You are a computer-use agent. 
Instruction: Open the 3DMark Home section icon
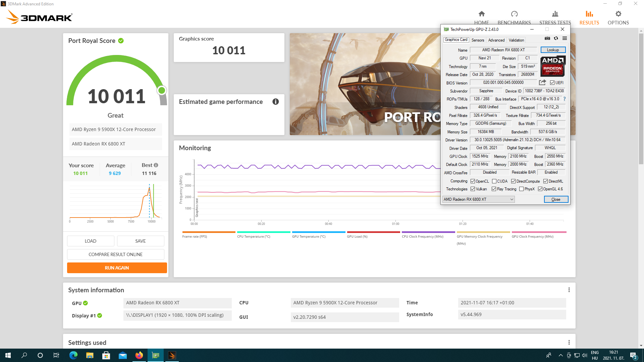pos(481,14)
